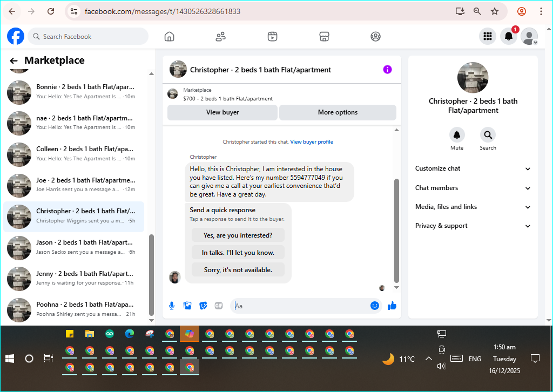Viewport: 553px width, 392px height.
Task: Send quick reply 'In talks. I'll let you know.'
Action: tap(238, 252)
